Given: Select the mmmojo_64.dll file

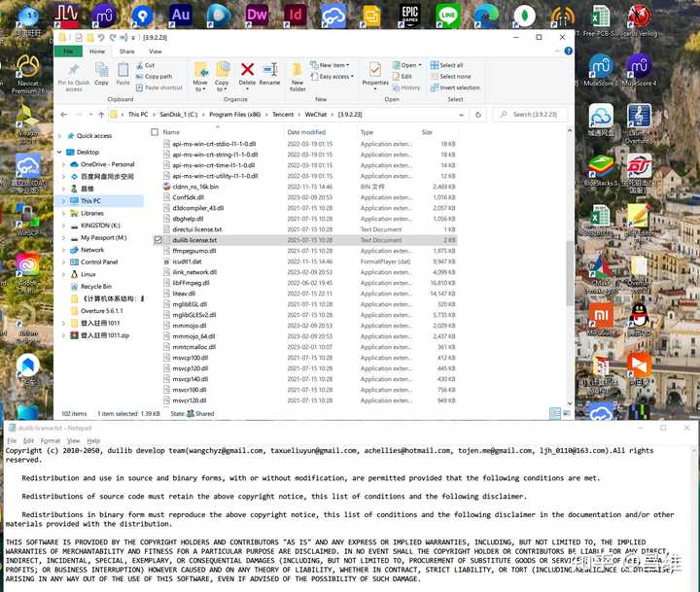Looking at the screenshot, I should tap(193, 336).
